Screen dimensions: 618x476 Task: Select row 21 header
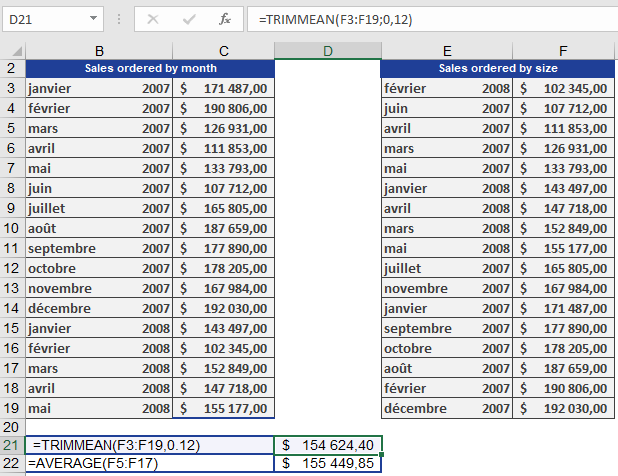pyautogui.click(x=12, y=445)
